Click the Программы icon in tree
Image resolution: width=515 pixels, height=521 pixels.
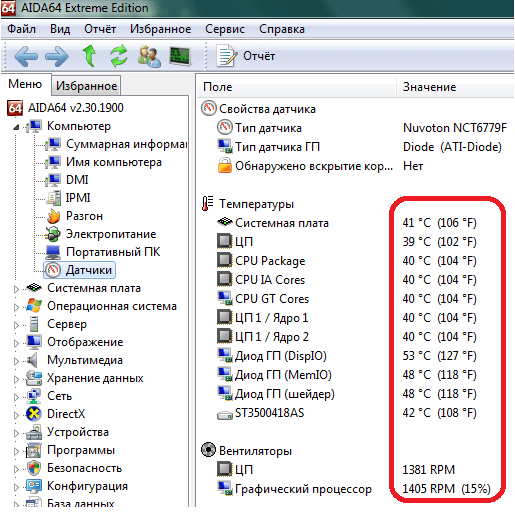[34, 450]
